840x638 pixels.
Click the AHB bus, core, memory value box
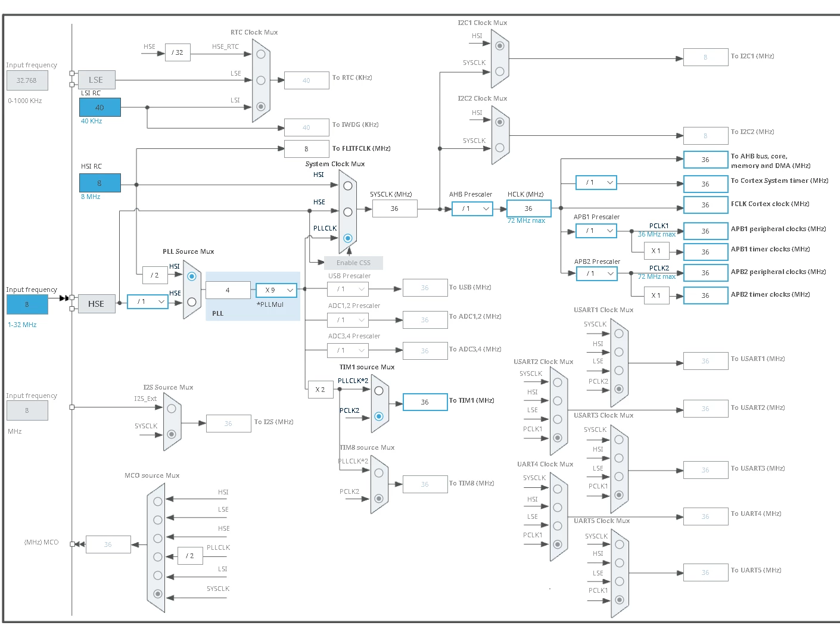click(705, 160)
